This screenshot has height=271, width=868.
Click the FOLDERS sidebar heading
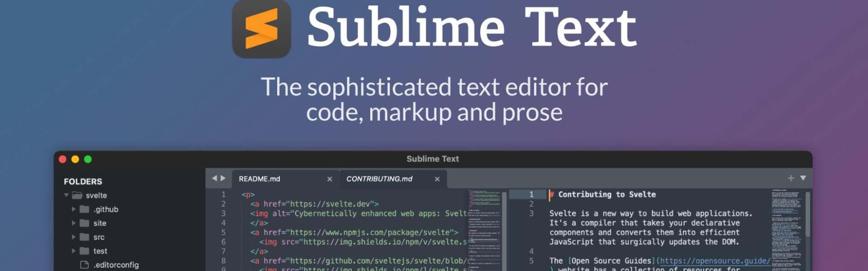(x=83, y=182)
